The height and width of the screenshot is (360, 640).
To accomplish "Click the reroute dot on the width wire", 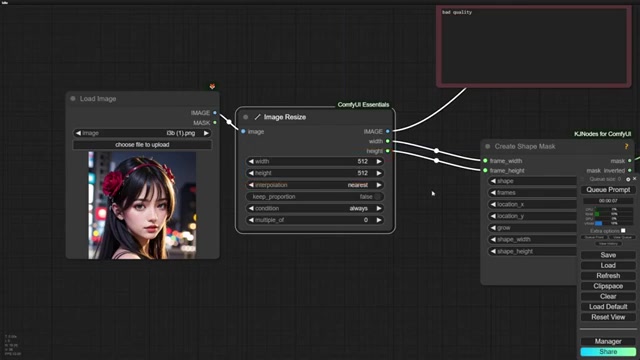I will (436, 151).
